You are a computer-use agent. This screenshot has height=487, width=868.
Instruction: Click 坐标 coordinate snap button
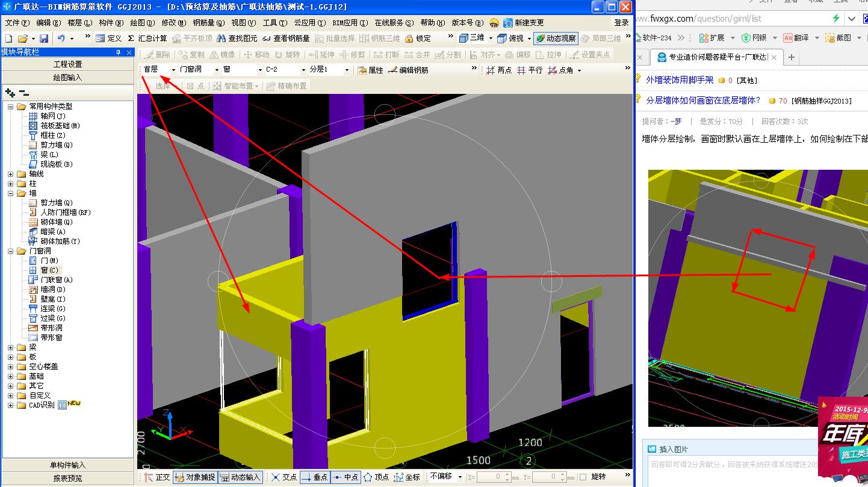click(407, 477)
